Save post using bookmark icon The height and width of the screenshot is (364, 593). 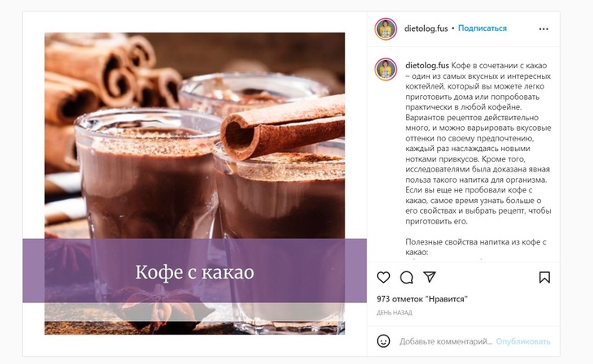(x=544, y=277)
